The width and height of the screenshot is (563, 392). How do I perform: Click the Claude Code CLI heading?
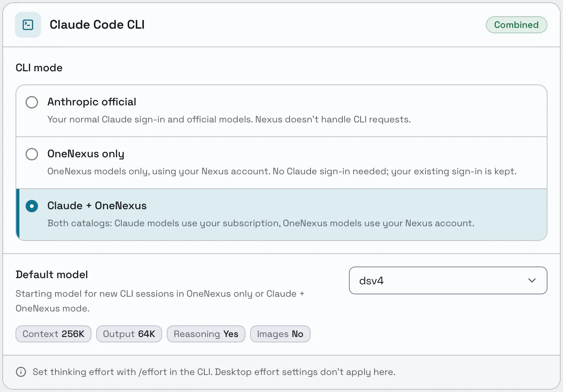point(97,25)
